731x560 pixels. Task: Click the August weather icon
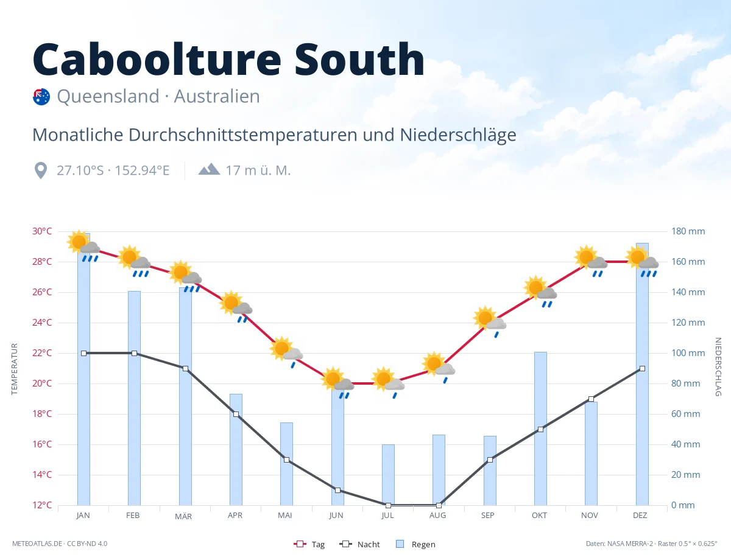[440, 368]
